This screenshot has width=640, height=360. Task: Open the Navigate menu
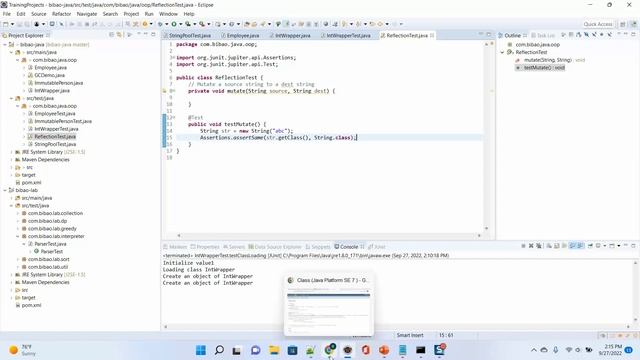coord(87,14)
